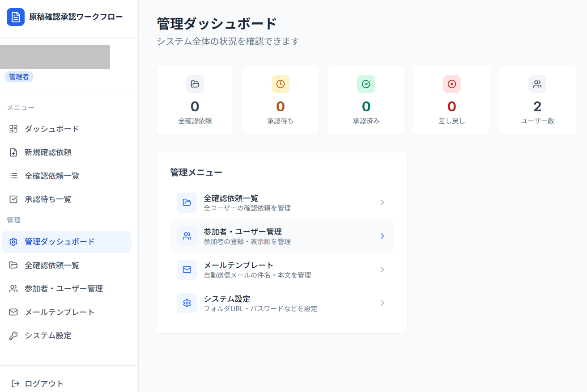Click the 全確認依頼 label on its stat card
This screenshot has height=392, width=587.
195,121
